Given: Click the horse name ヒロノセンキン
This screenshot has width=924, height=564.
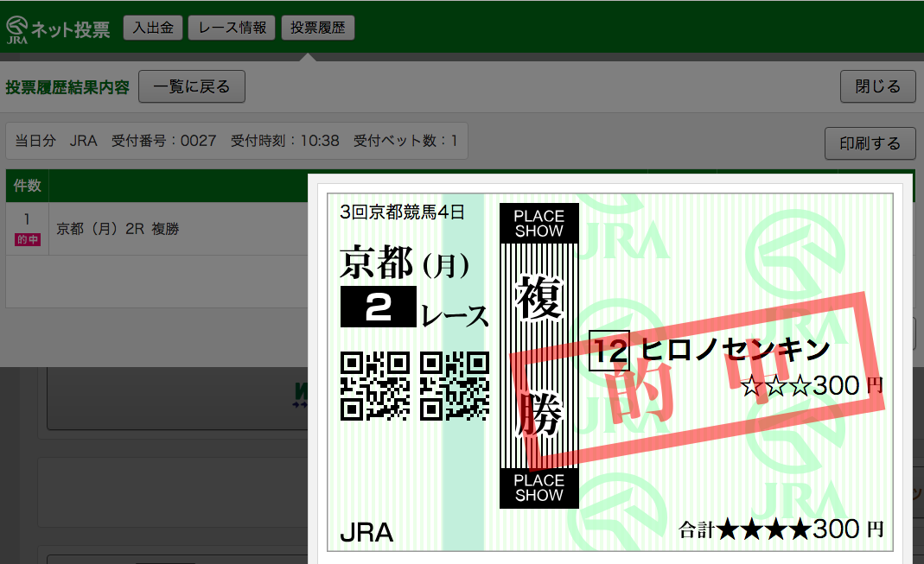Looking at the screenshot, I should click(x=736, y=350).
